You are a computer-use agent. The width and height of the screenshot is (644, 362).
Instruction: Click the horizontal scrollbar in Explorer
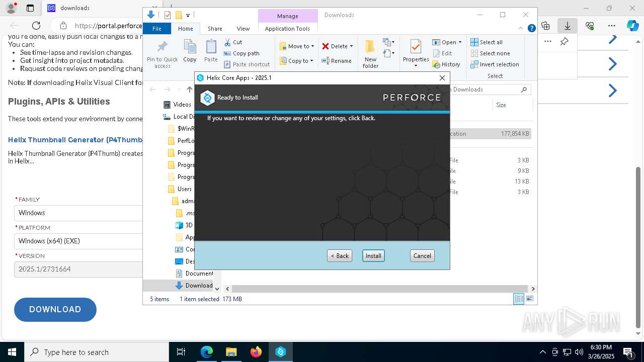[380, 289]
